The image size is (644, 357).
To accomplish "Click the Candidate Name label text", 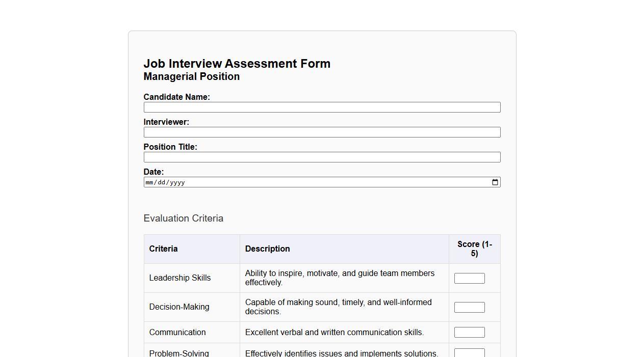I will (x=176, y=97).
